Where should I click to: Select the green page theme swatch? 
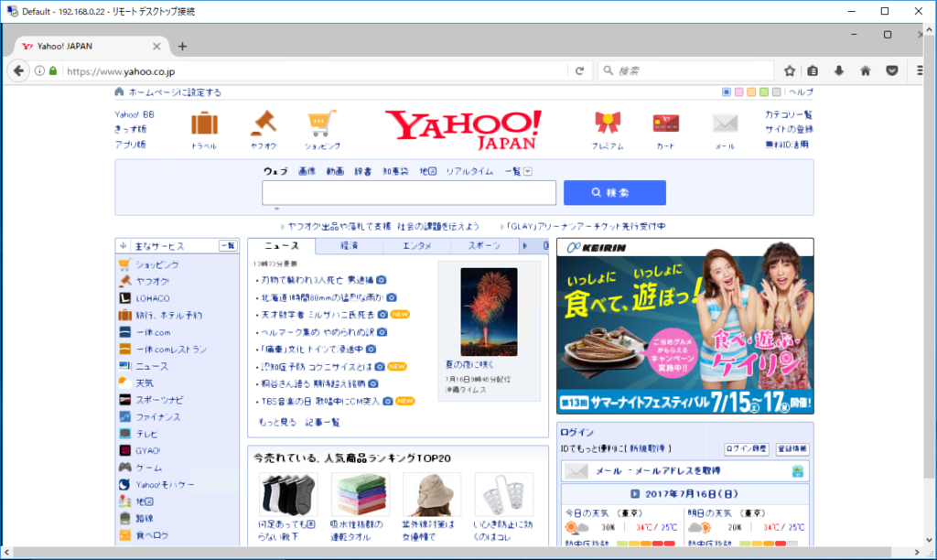pyautogui.click(x=764, y=92)
